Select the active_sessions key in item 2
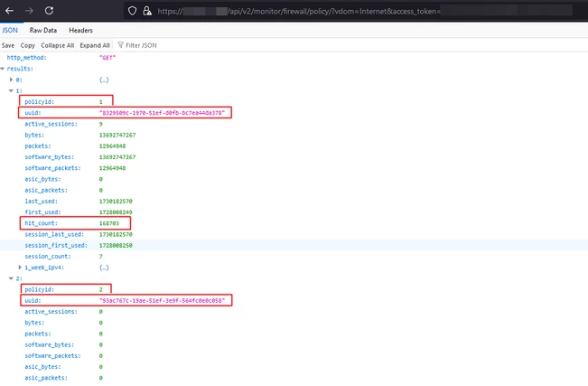This screenshot has height=386, width=588. click(51, 312)
